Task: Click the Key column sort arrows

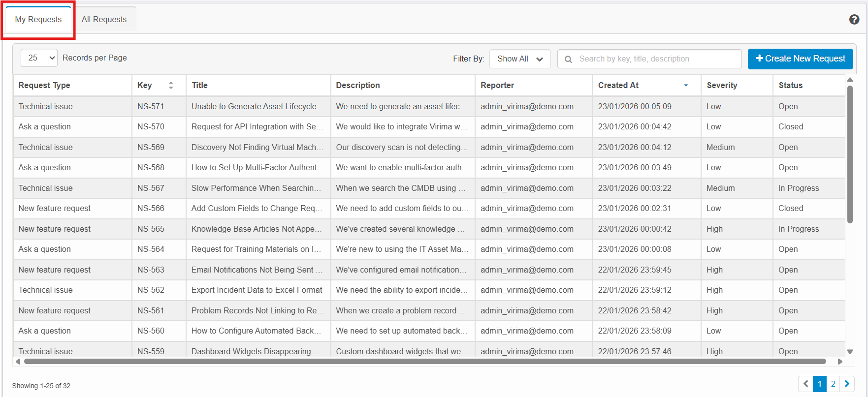Action: pos(171,85)
